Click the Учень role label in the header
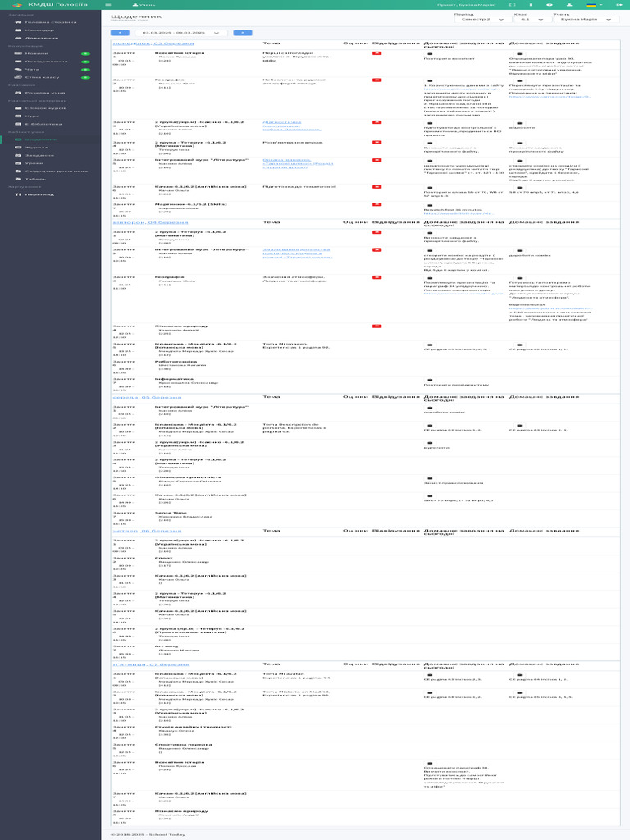 click(144, 5)
